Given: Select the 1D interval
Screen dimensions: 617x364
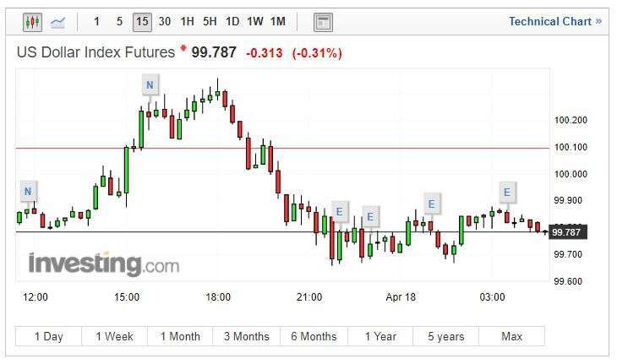Looking at the screenshot, I should click(x=232, y=22).
